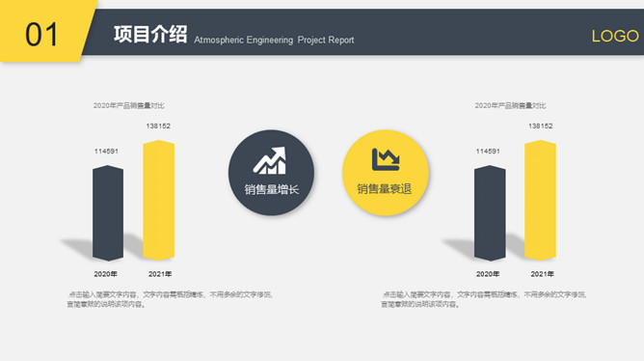Click the LOGO placeholder text
The image size is (644, 361).
615,36
